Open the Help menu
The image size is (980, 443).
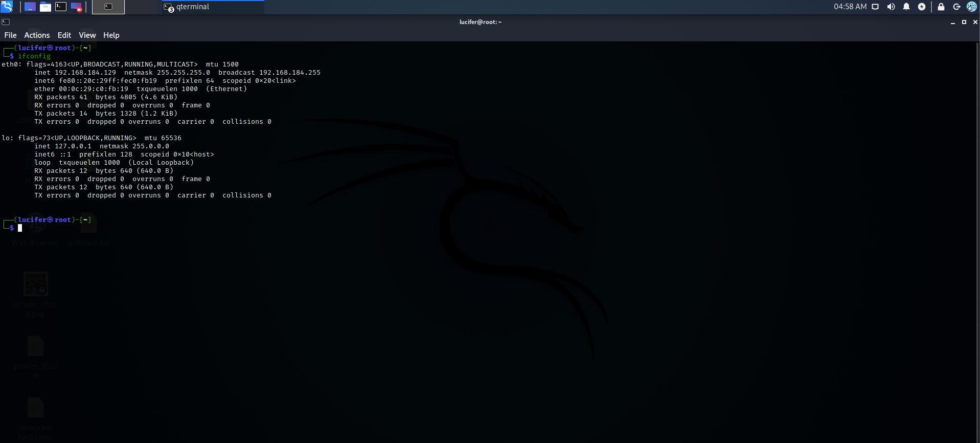click(x=111, y=35)
